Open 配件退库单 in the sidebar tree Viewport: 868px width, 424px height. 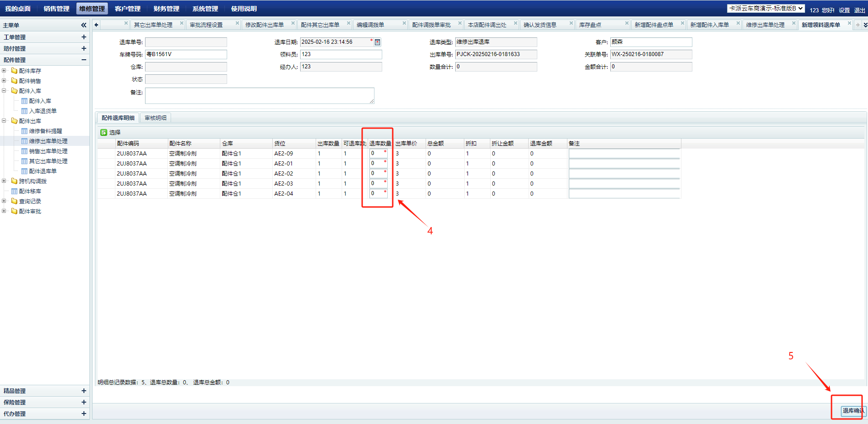42,171
